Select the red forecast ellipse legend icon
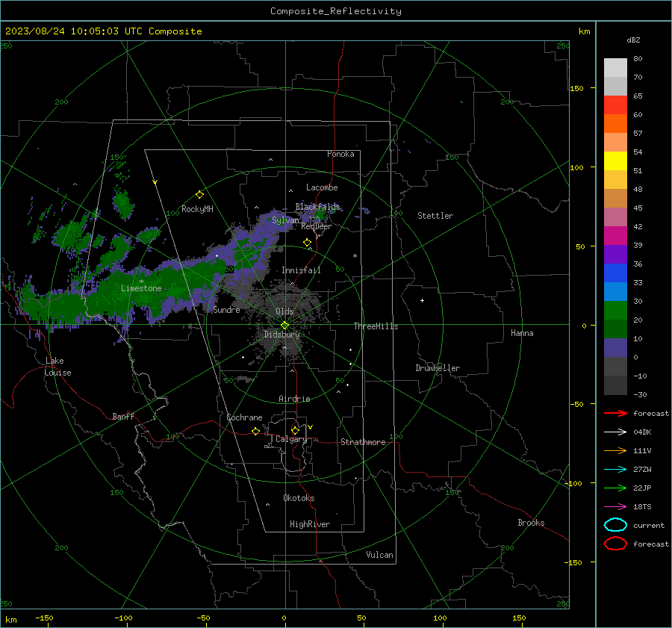Image resolution: width=672 pixels, height=628 pixels. click(x=615, y=544)
